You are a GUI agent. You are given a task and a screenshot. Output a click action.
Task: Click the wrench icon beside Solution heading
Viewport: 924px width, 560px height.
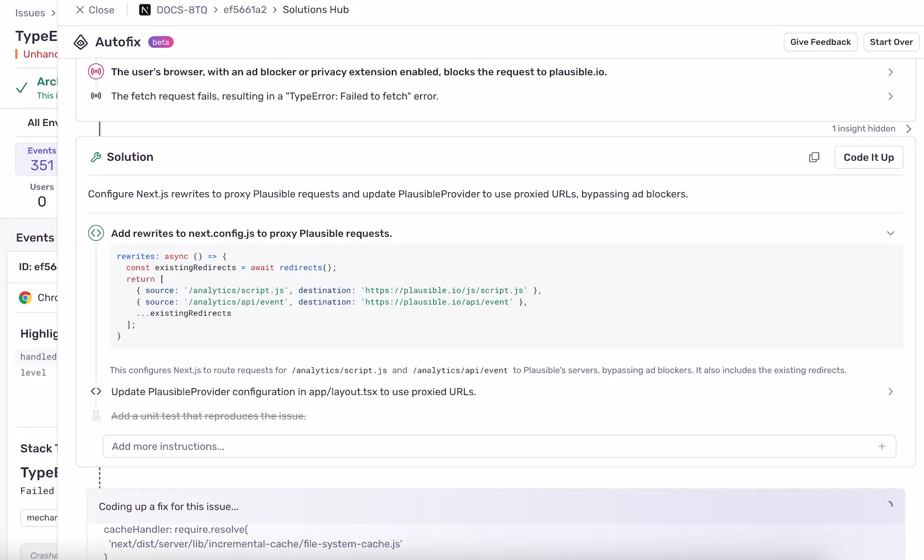pyautogui.click(x=96, y=157)
